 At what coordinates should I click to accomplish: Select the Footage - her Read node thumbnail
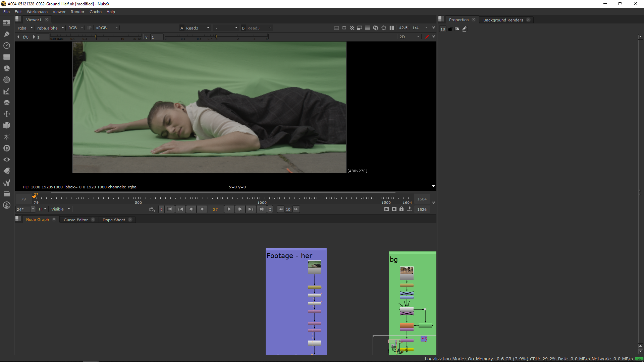point(314,265)
